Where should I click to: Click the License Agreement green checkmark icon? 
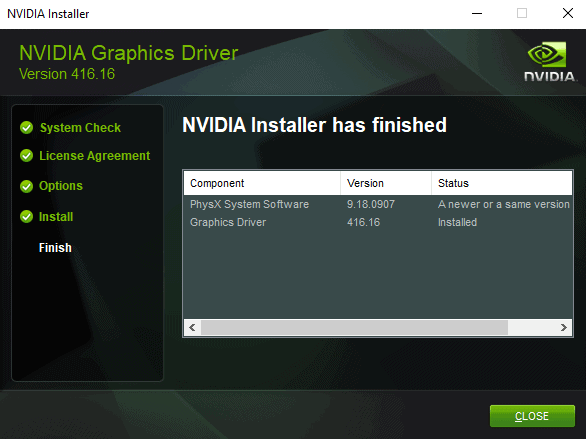27,156
